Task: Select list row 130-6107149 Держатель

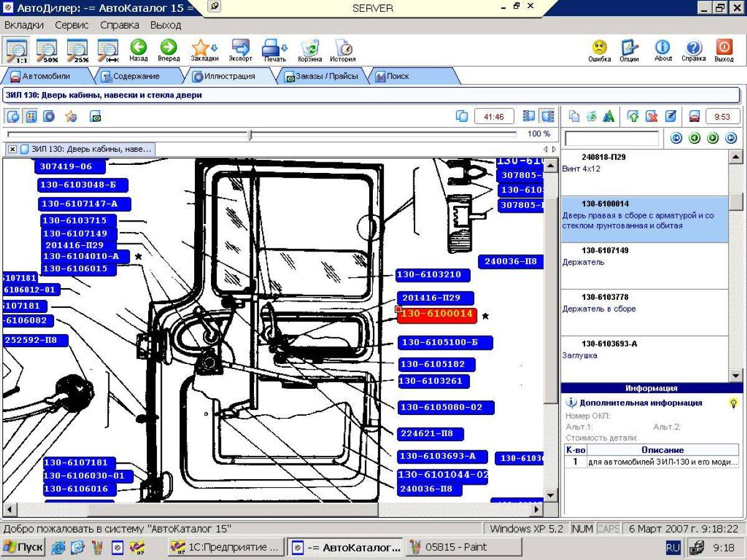Action: [644, 266]
